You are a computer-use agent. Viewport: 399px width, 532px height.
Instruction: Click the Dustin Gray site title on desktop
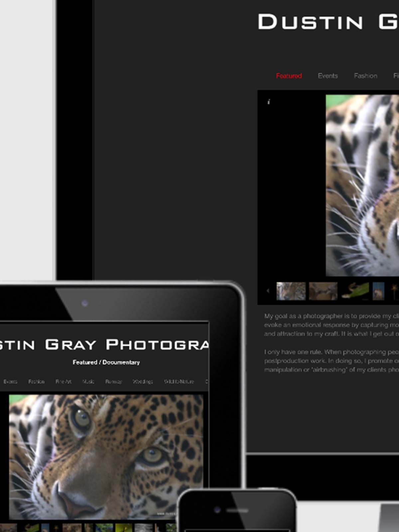click(x=328, y=22)
